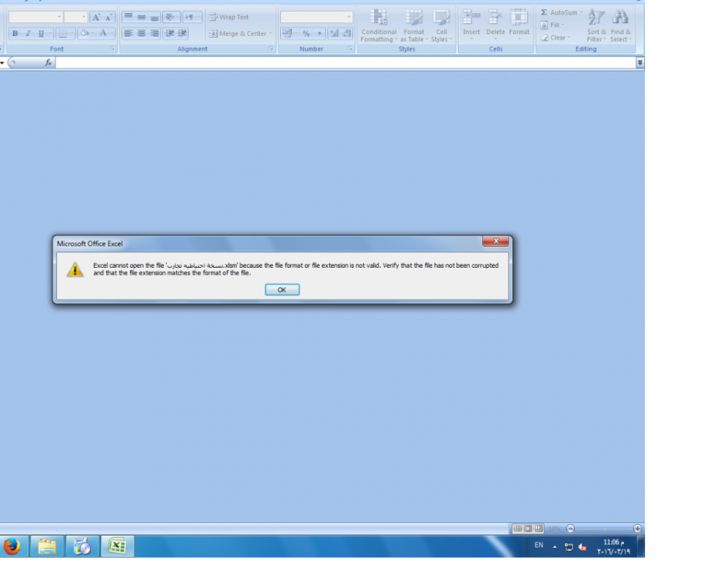Viewport: 728px width, 582px height.
Task: Open Merge & Center dropdown arrow
Action: pos(270,33)
